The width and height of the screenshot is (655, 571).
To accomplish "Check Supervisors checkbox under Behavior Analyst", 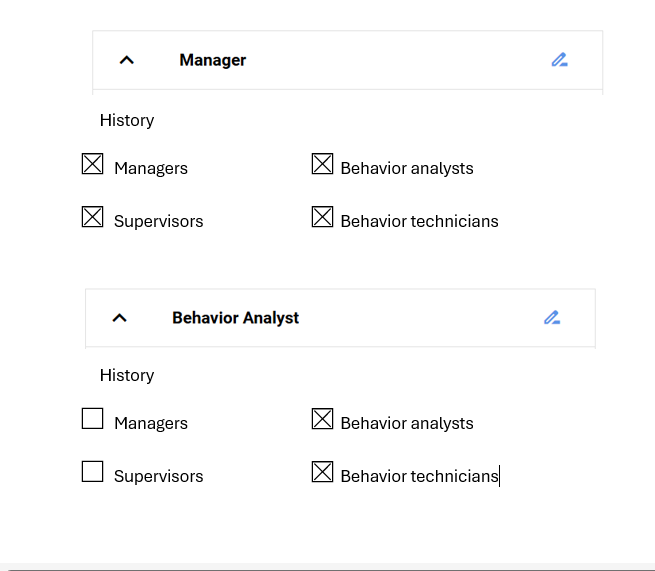I will [92, 472].
